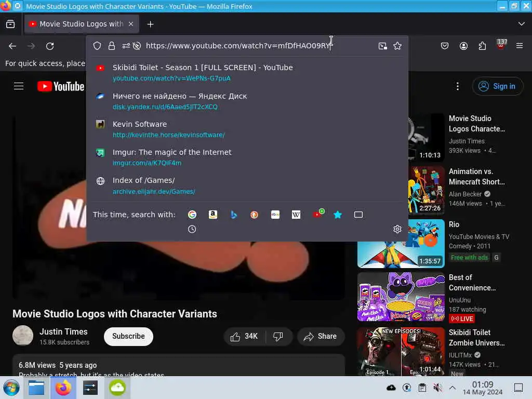Image resolution: width=532 pixels, height=399 pixels.
Task: Select the Movie Studio Logos browser tab
Action: click(x=82, y=24)
